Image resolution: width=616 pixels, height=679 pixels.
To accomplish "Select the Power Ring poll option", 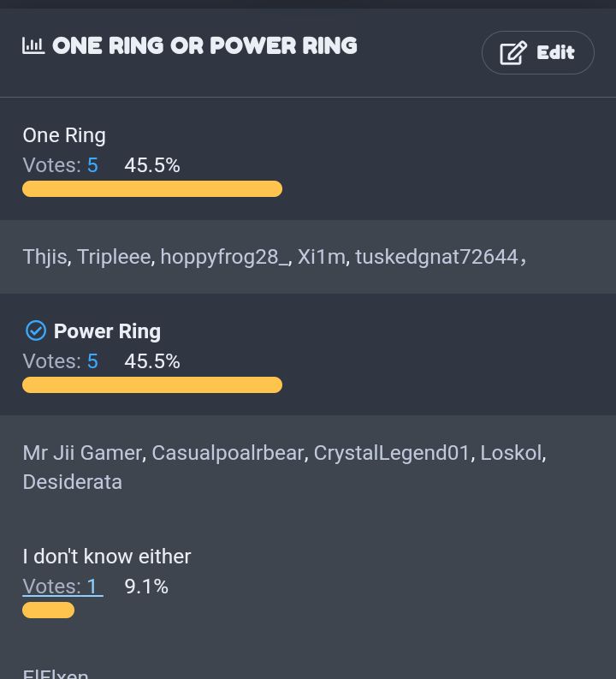I will [107, 331].
